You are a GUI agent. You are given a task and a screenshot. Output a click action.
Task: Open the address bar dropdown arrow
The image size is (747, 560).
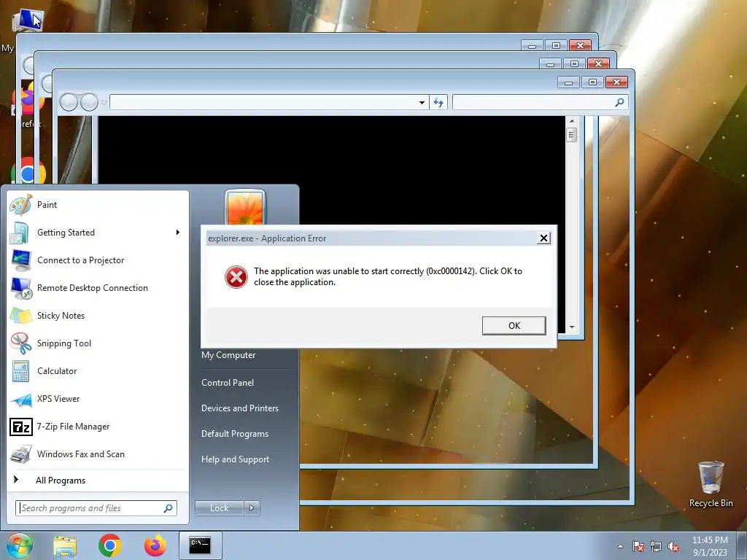[x=422, y=102]
